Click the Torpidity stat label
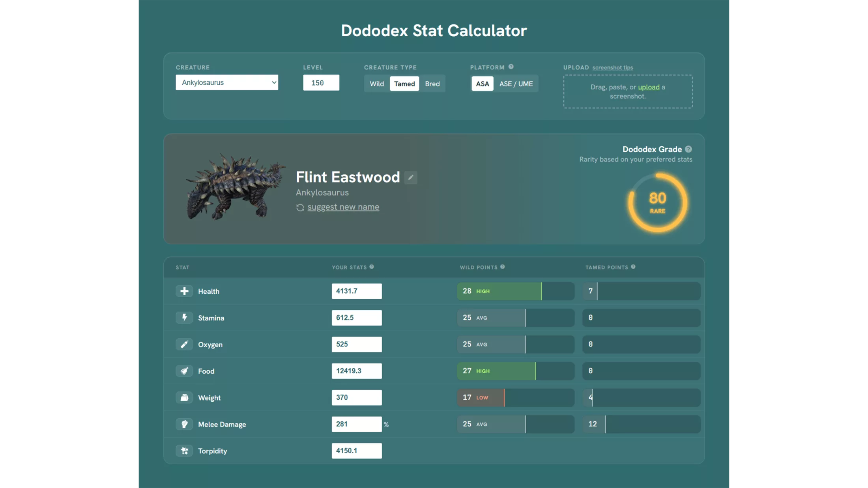 tap(213, 451)
